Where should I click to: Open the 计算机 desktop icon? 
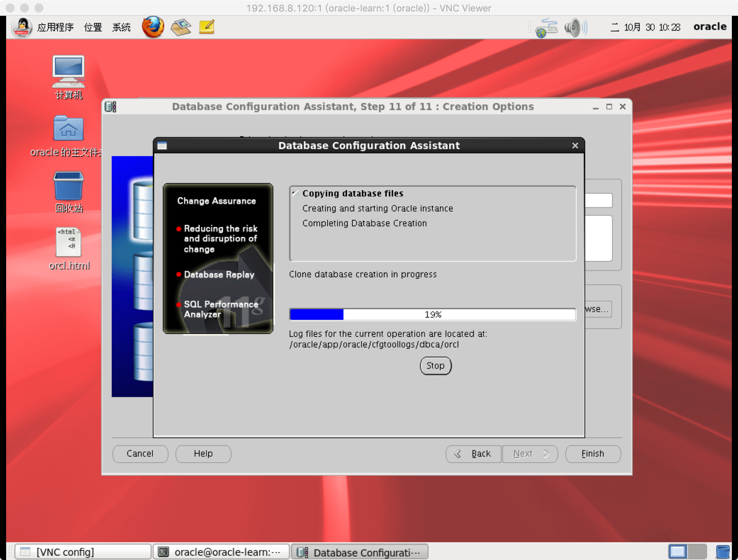click(68, 77)
